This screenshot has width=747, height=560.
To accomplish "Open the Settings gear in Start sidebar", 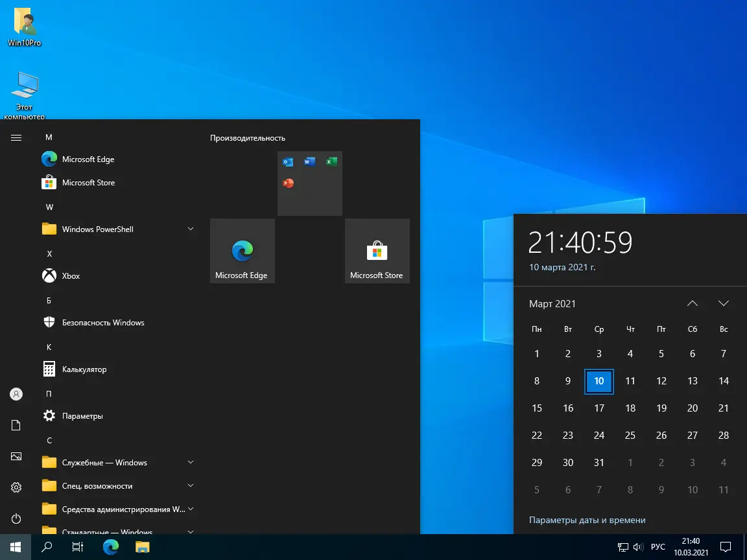I will (16, 487).
